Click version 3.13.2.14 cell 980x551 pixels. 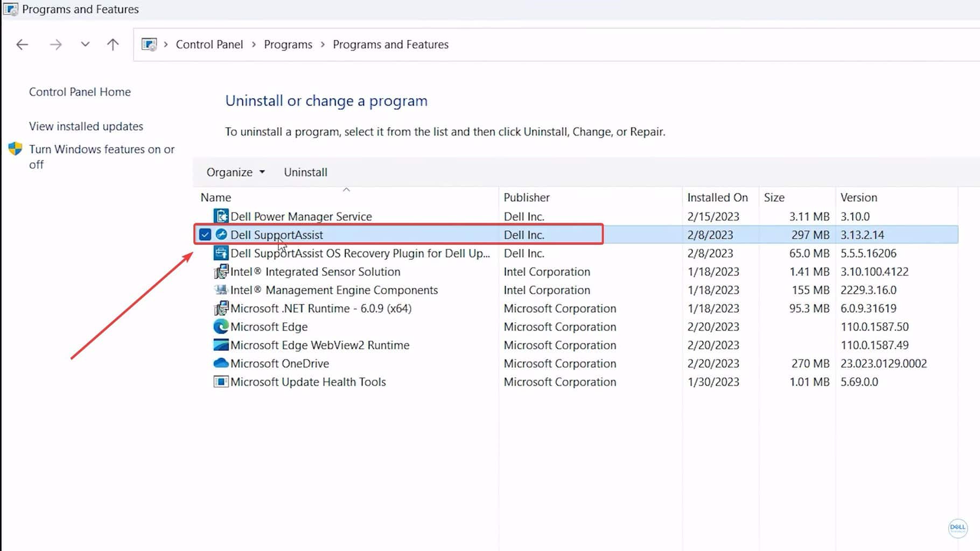point(862,235)
